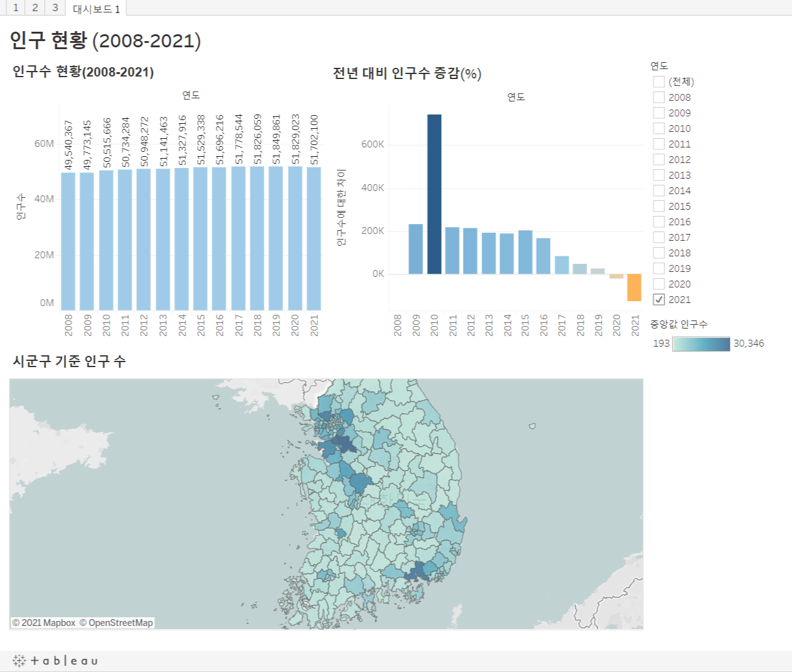Viewport: 792px width, 672px height.
Task: Click the 30,346 legend maximum value
Action: 748,343
